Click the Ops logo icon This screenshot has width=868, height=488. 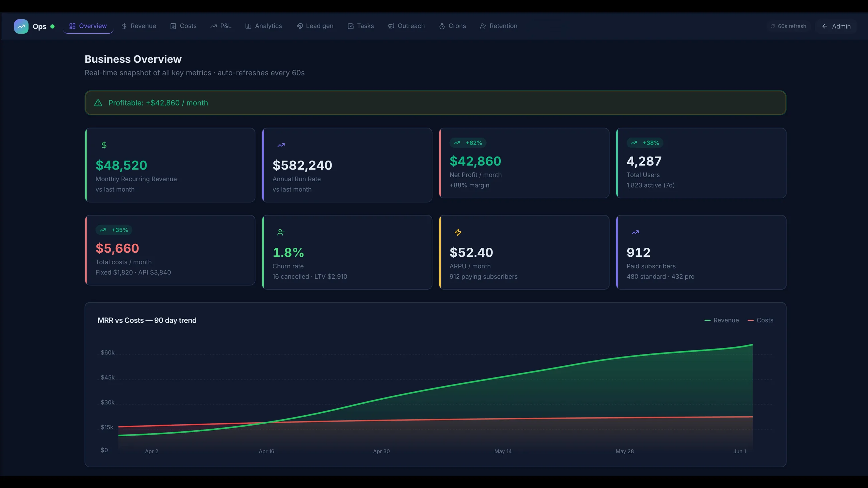21,26
